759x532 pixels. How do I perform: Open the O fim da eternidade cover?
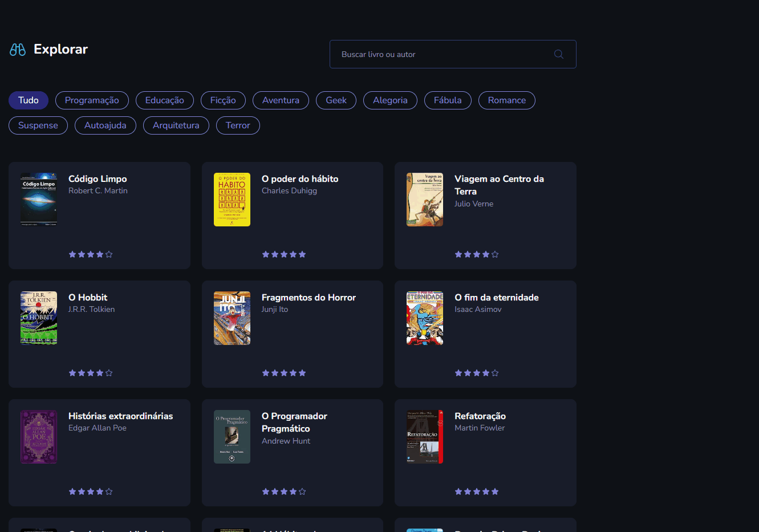click(425, 318)
